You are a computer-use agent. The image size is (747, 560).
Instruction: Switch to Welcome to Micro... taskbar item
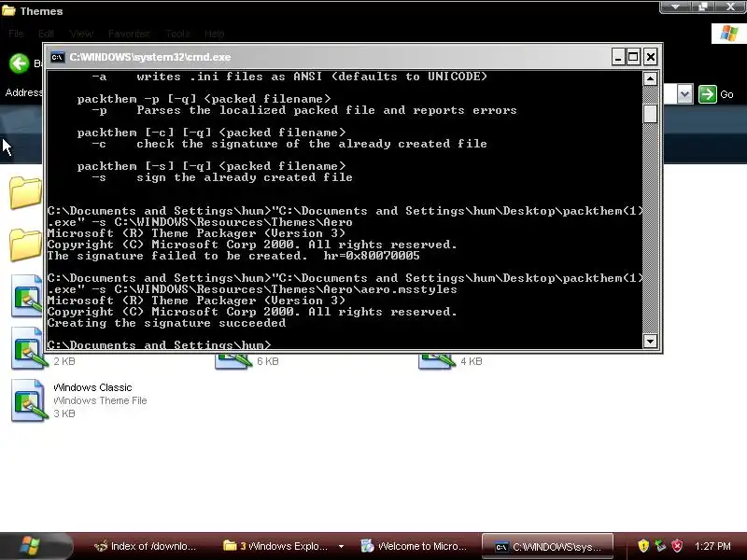tap(414, 546)
